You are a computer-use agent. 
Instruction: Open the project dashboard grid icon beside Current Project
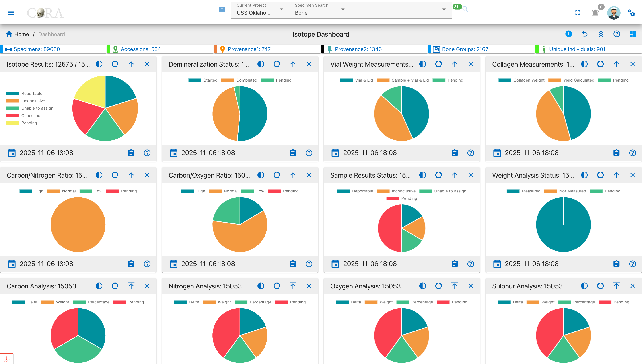pyautogui.click(x=222, y=9)
